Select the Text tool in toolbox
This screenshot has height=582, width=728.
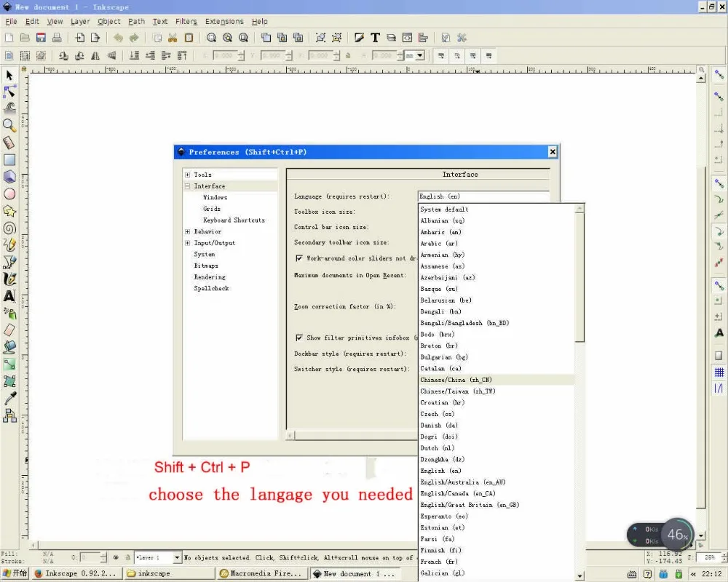(9, 296)
